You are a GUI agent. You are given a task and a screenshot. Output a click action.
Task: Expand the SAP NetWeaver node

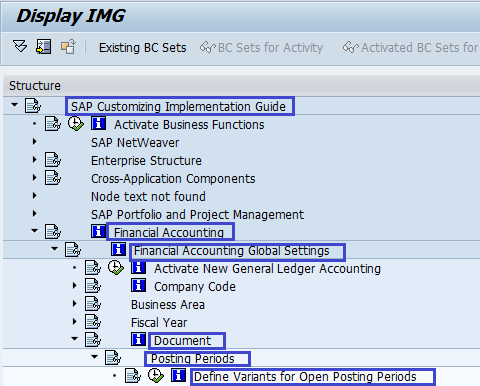[x=35, y=142]
